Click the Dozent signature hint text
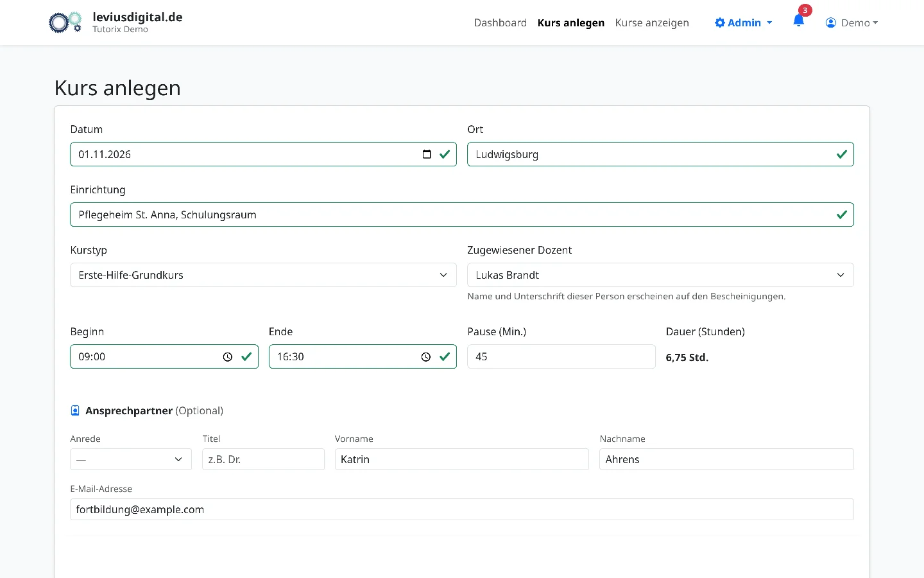Image resolution: width=924 pixels, height=578 pixels. [x=626, y=296]
